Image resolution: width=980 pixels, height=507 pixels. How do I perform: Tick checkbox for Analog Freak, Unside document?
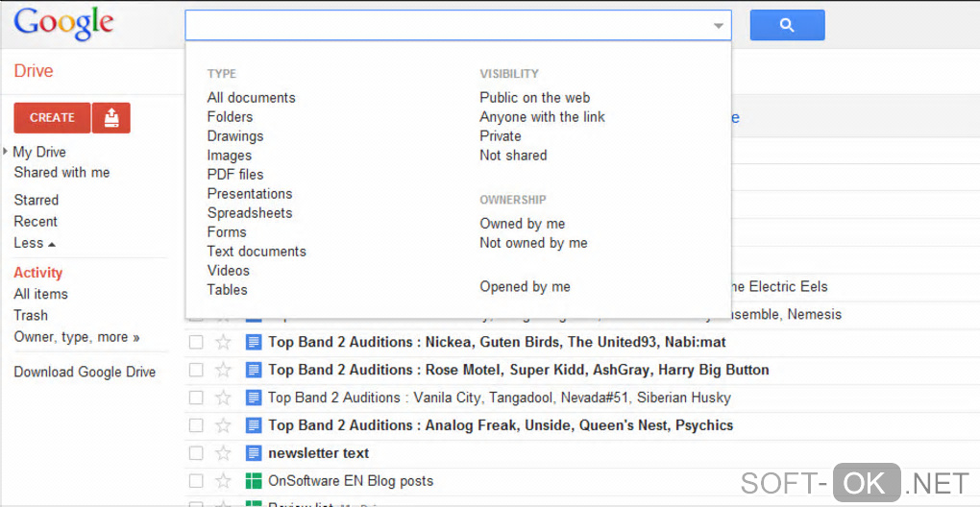(x=196, y=425)
